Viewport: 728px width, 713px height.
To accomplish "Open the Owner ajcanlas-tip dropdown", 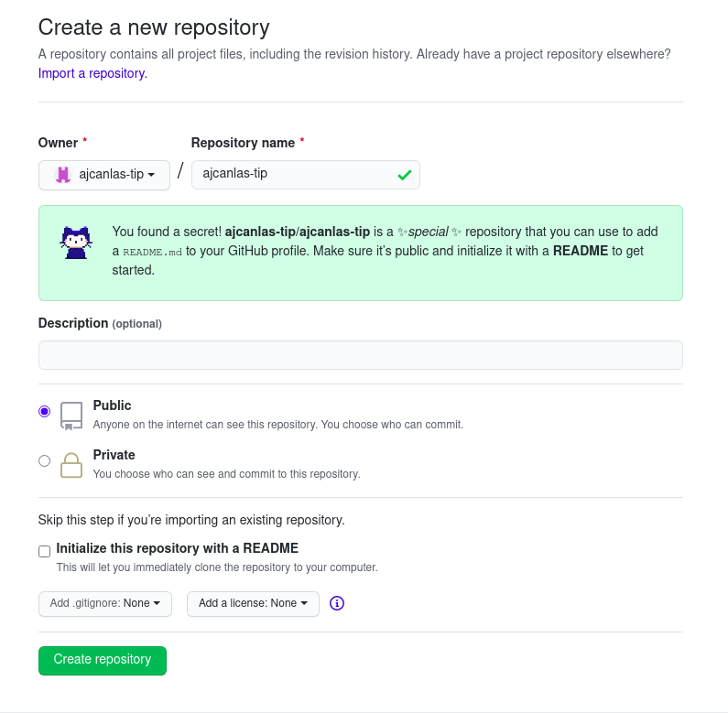I will (x=104, y=175).
